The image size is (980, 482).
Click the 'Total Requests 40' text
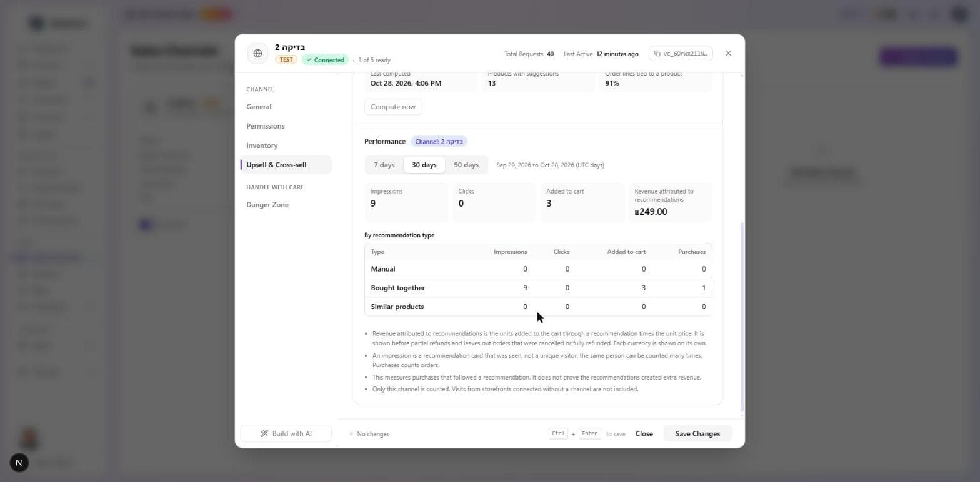529,54
